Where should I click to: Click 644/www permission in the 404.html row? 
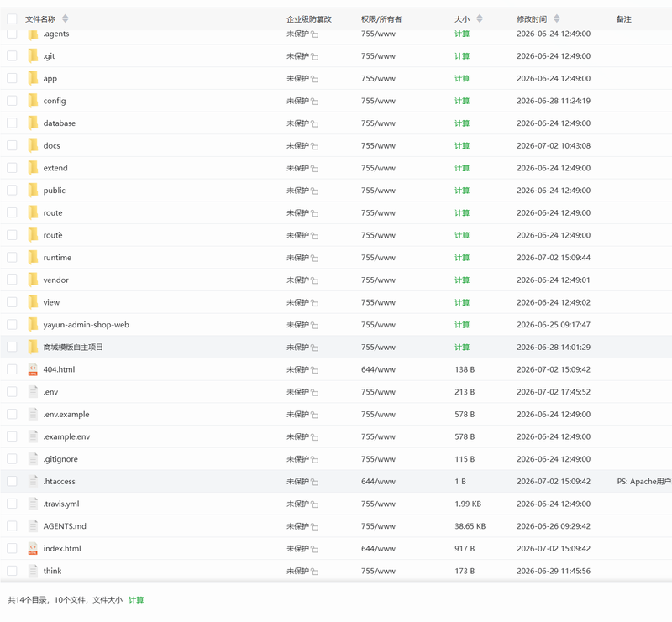click(379, 369)
